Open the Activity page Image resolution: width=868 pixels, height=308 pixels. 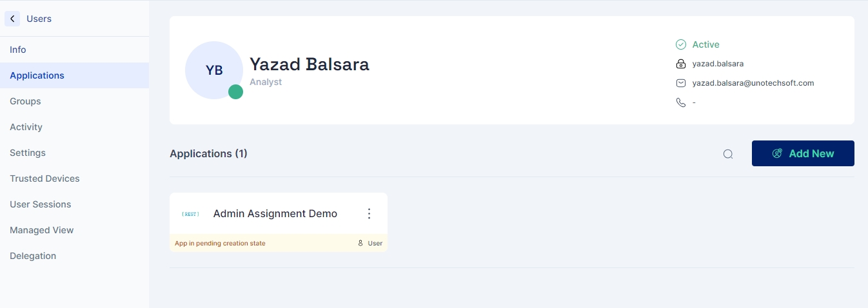[x=26, y=127]
